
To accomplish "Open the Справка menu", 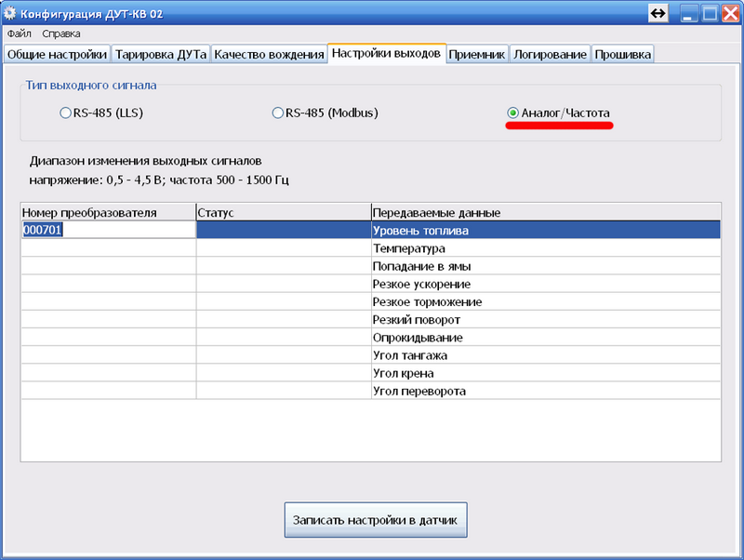I will (x=61, y=33).
